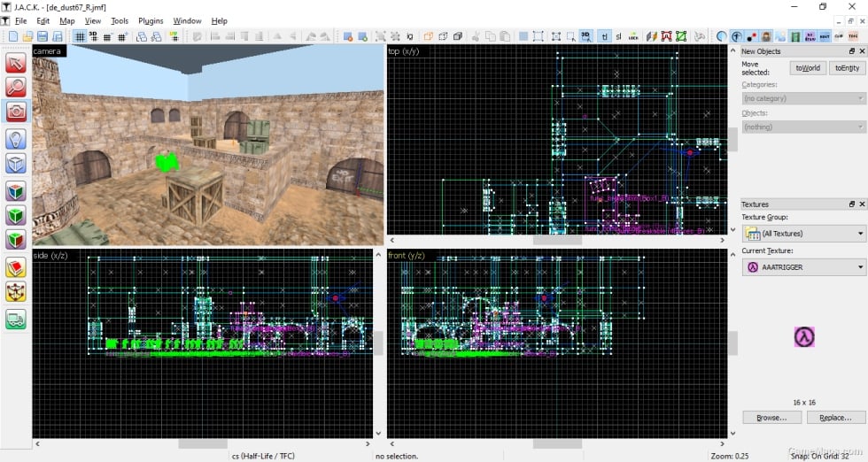Open the Help menu
The width and height of the screenshot is (868, 462).
220,21
